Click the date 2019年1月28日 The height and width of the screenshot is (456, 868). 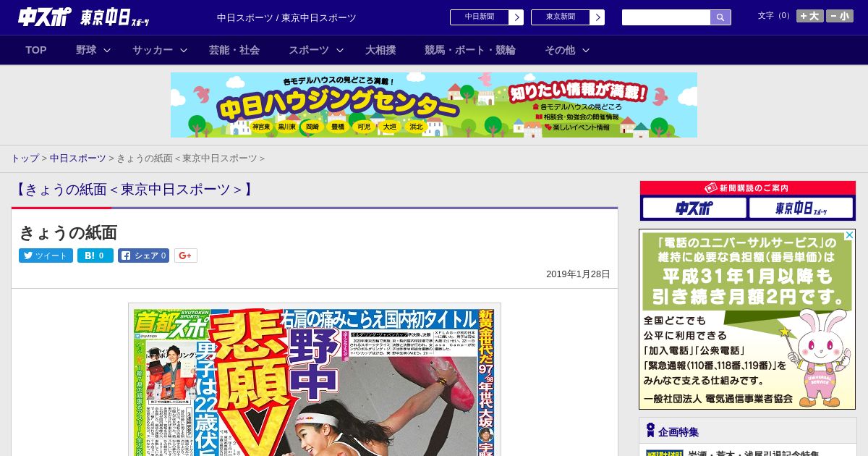pos(578,274)
